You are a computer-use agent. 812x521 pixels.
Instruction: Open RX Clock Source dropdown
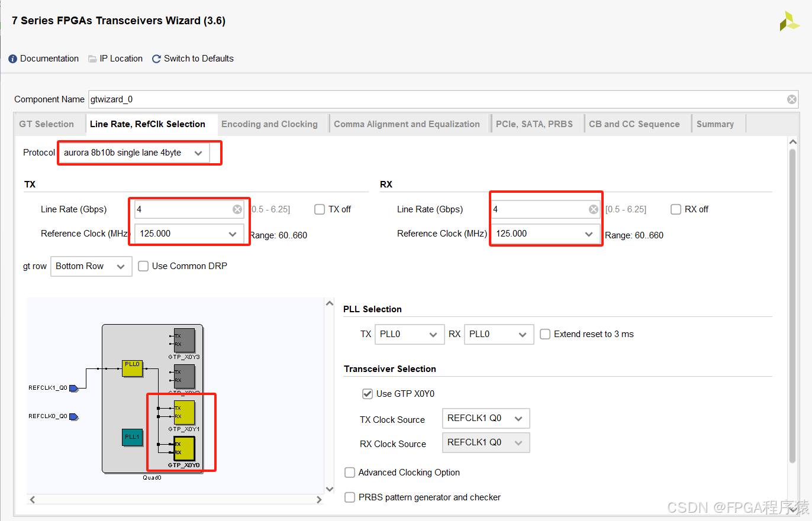(x=486, y=442)
